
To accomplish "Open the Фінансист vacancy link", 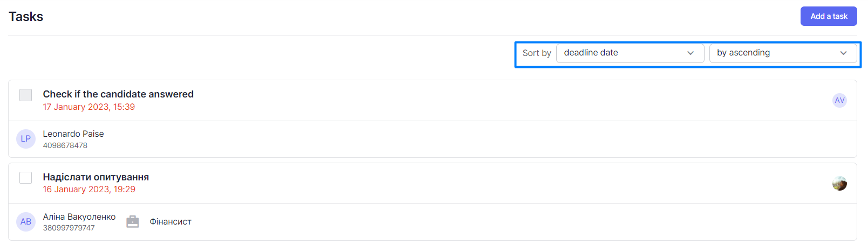I will 170,222.
